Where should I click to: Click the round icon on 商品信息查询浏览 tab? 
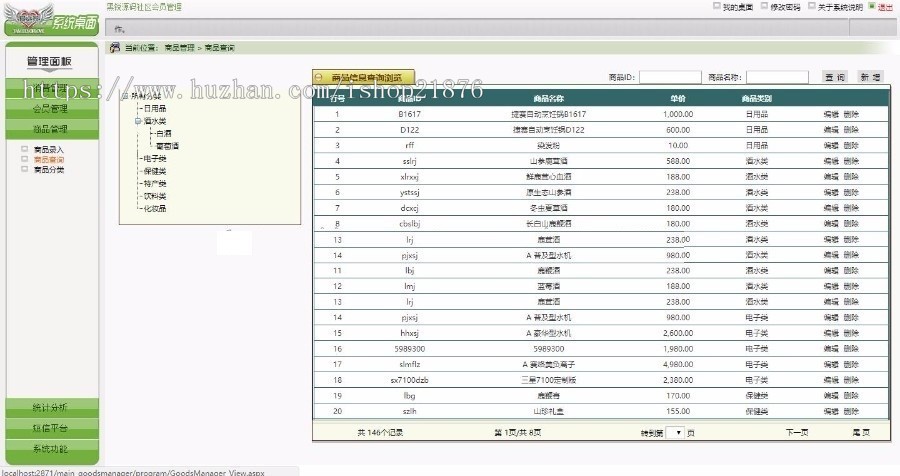[319, 77]
